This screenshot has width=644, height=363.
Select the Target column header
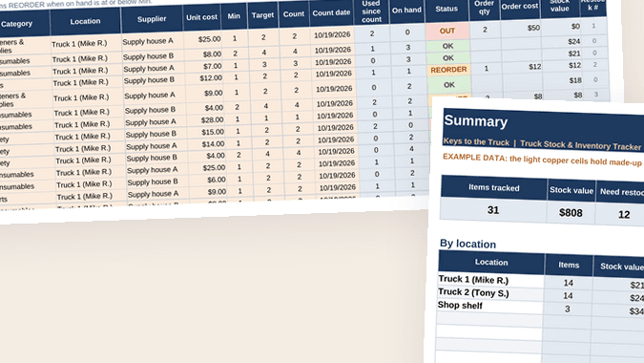pos(262,15)
